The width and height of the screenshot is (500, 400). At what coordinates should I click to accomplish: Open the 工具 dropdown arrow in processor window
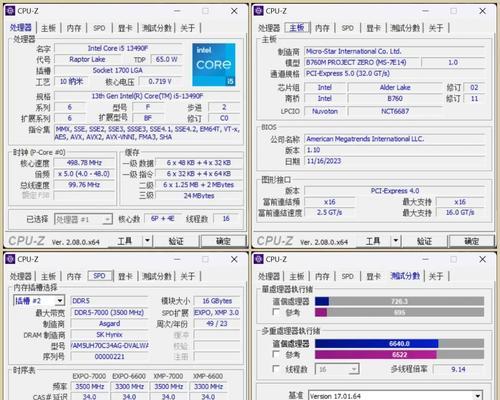coord(147,240)
